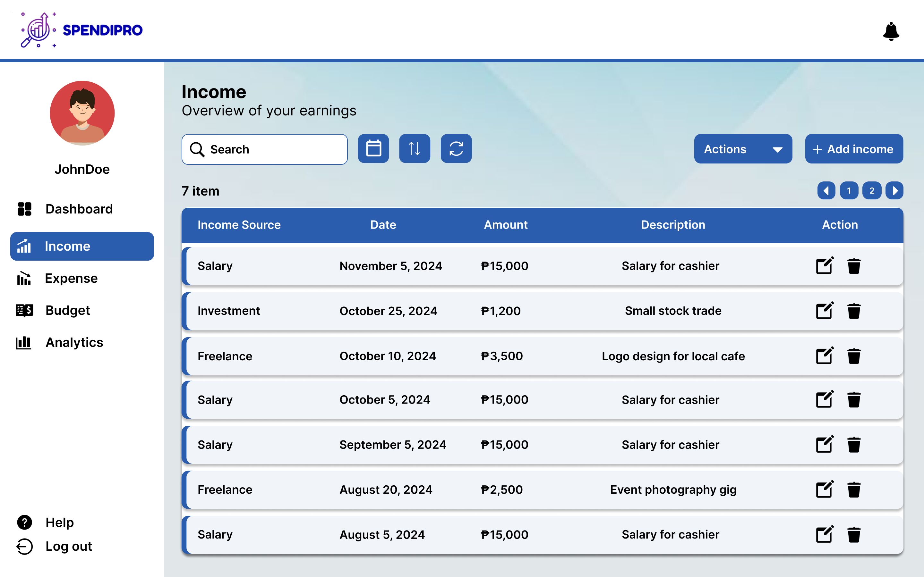Open the calendar date filter
Image resolution: width=924 pixels, height=577 pixels.
coord(373,148)
